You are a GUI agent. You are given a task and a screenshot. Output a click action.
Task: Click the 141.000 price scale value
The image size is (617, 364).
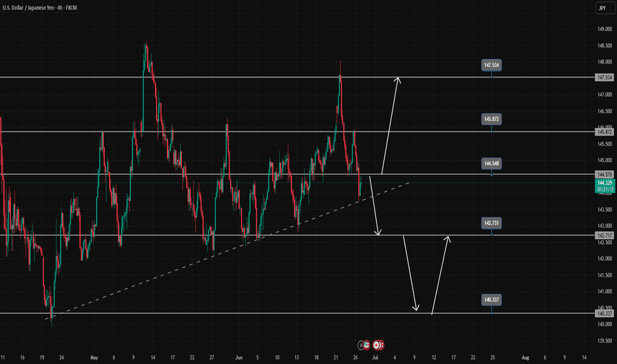click(x=605, y=292)
